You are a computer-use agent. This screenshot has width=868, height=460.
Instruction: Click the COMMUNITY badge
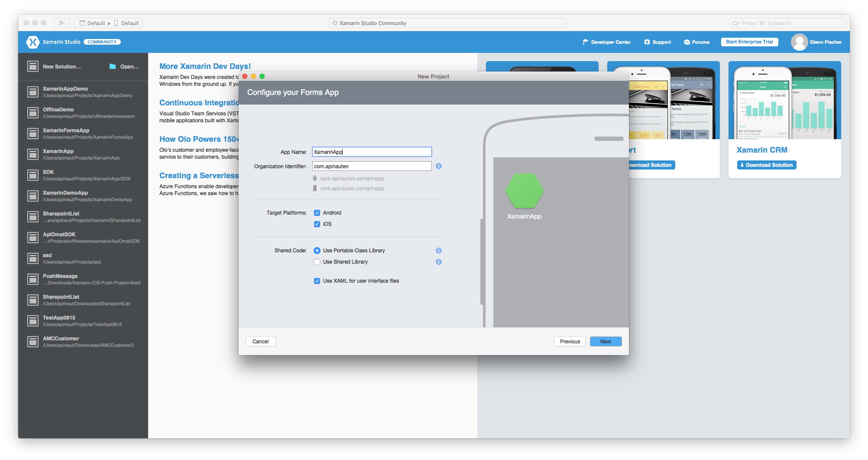click(102, 42)
